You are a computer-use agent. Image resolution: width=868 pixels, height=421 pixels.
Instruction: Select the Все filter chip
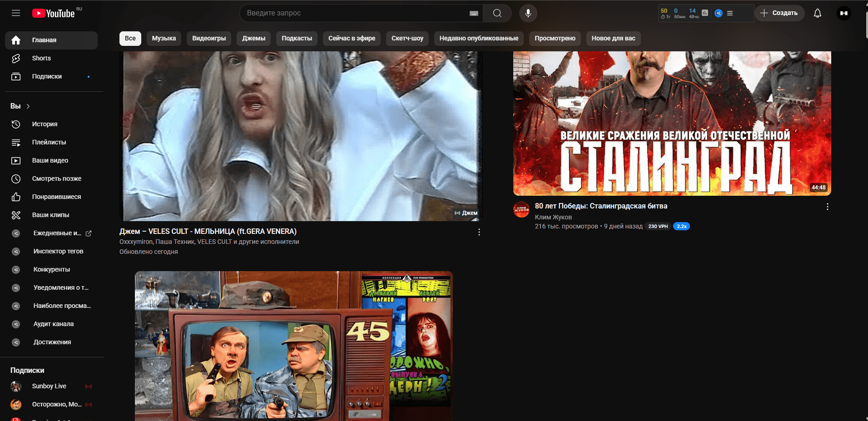(x=130, y=38)
